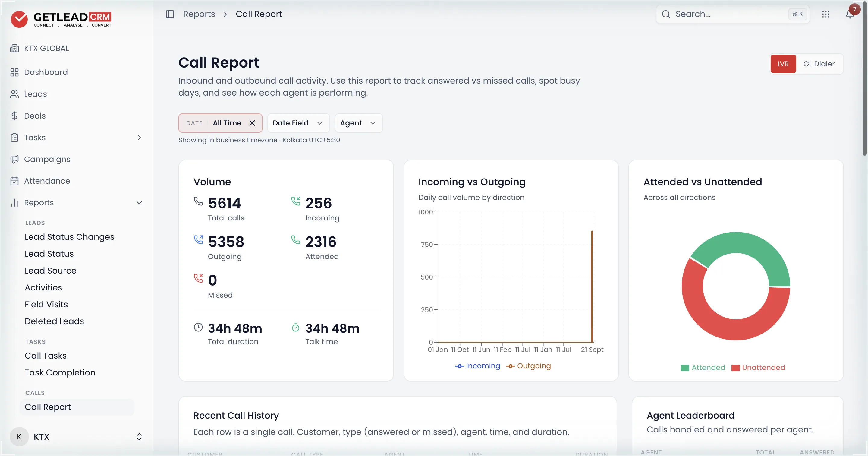The height and width of the screenshot is (456, 868).
Task: Go to Reports breadcrumb
Action: coord(199,14)
